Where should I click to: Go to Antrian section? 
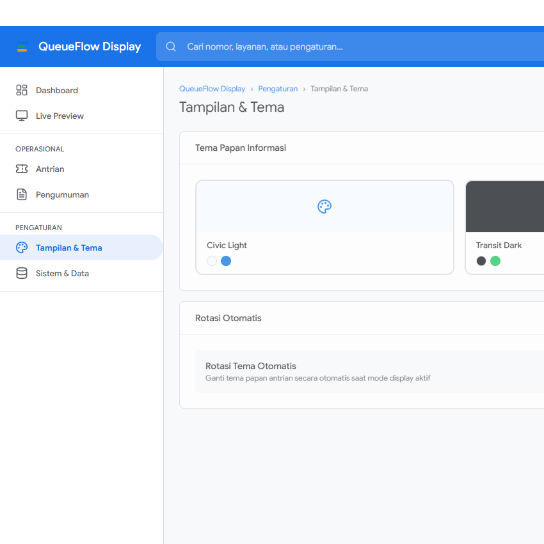(x=81, y=169)
